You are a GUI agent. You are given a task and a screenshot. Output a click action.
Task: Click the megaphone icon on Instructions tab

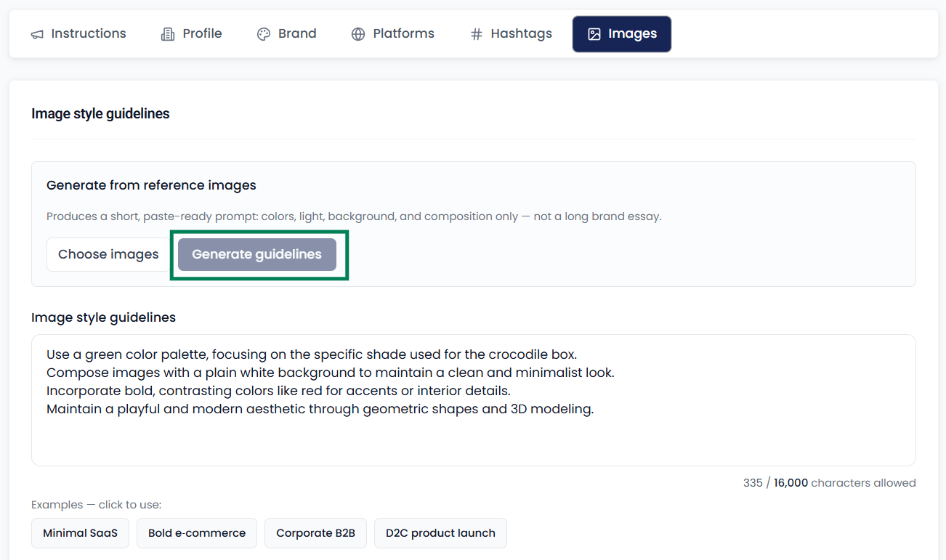[37, 34]
